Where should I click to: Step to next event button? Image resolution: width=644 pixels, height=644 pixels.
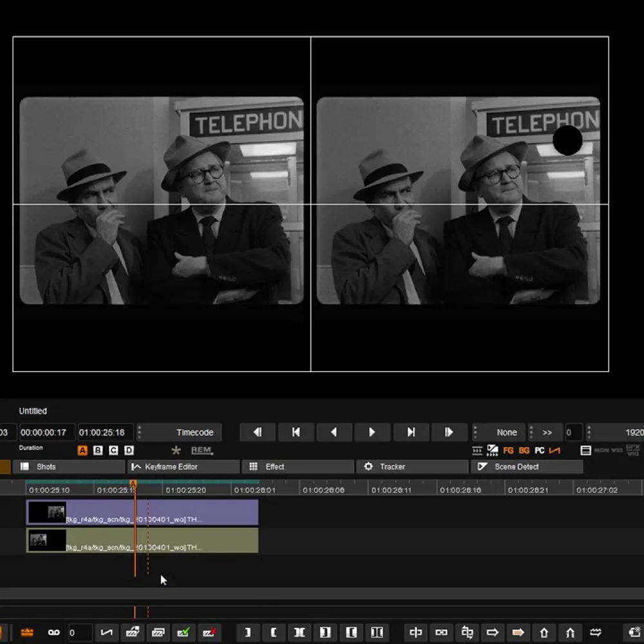coord(450,433)
